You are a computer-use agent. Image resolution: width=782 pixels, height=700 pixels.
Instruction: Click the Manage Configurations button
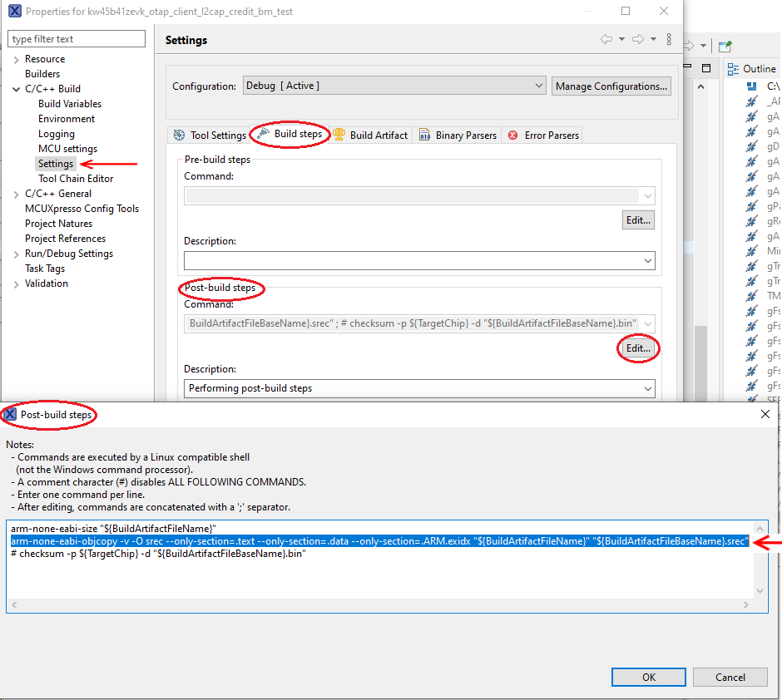coord(611,86)
